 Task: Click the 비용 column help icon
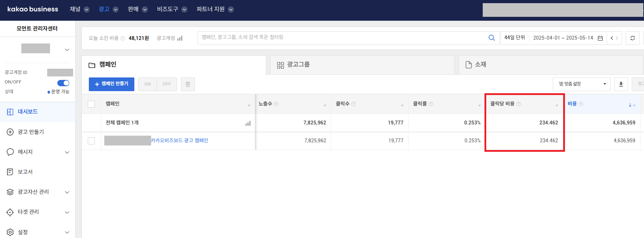pos(581,104)
